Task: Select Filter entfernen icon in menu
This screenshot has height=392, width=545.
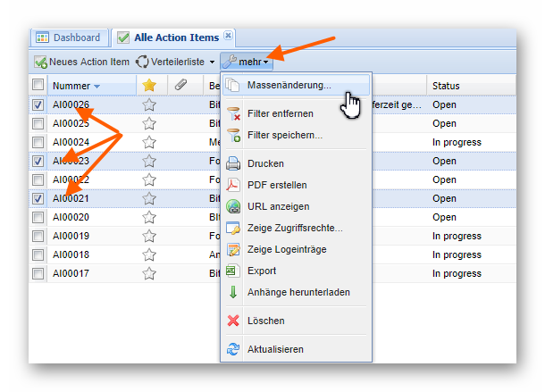Action: pos(233,114)
